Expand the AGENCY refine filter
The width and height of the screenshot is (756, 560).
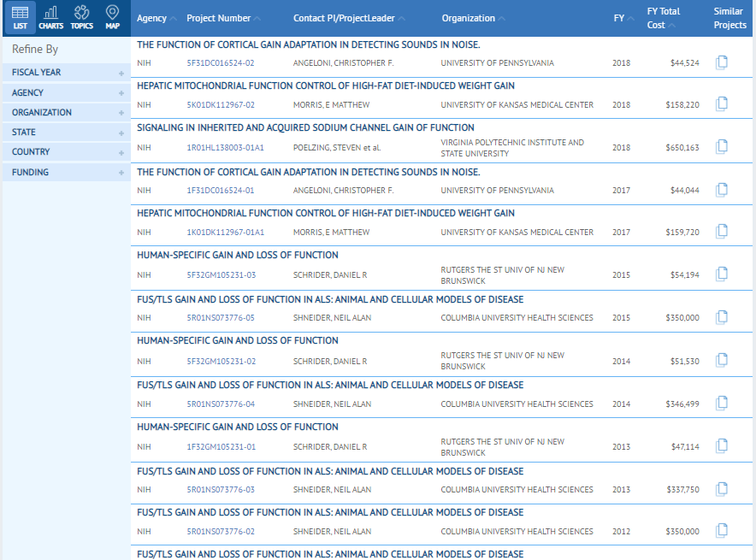click(67, 92)
